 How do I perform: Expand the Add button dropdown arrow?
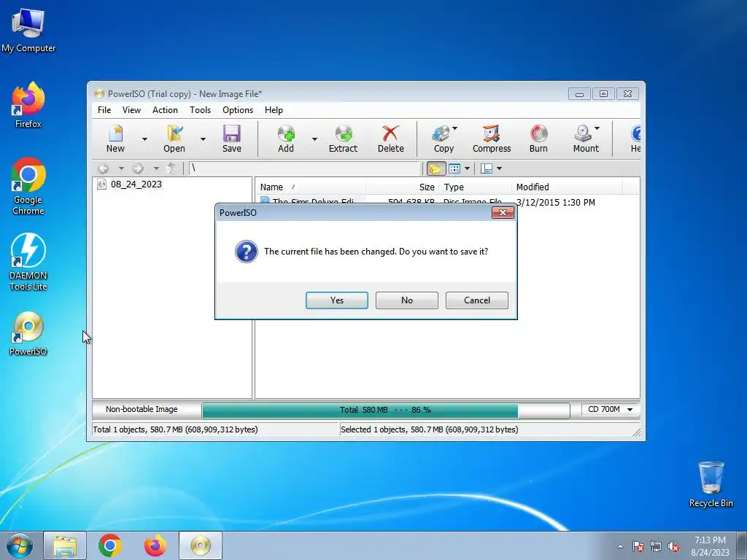pos(314,139)
